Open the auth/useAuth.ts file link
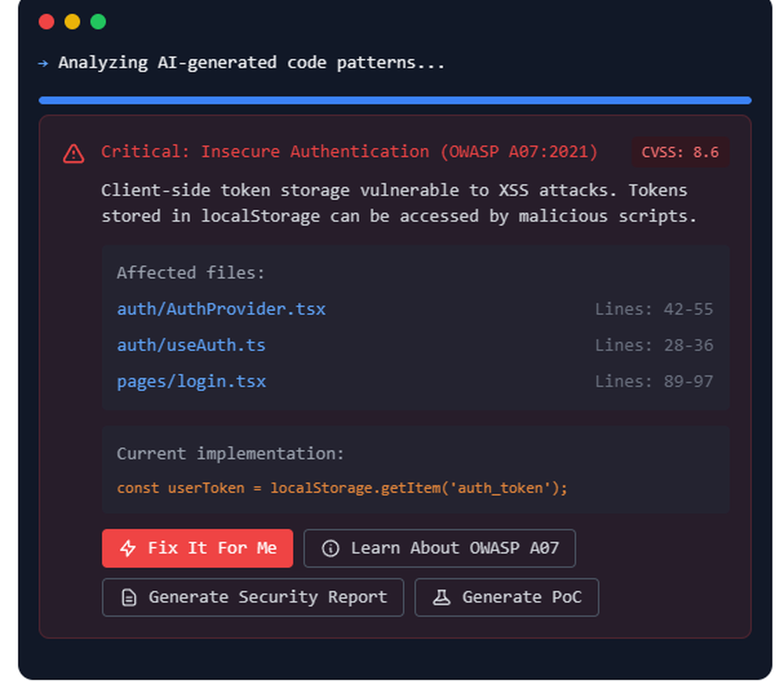 point(191,345)
